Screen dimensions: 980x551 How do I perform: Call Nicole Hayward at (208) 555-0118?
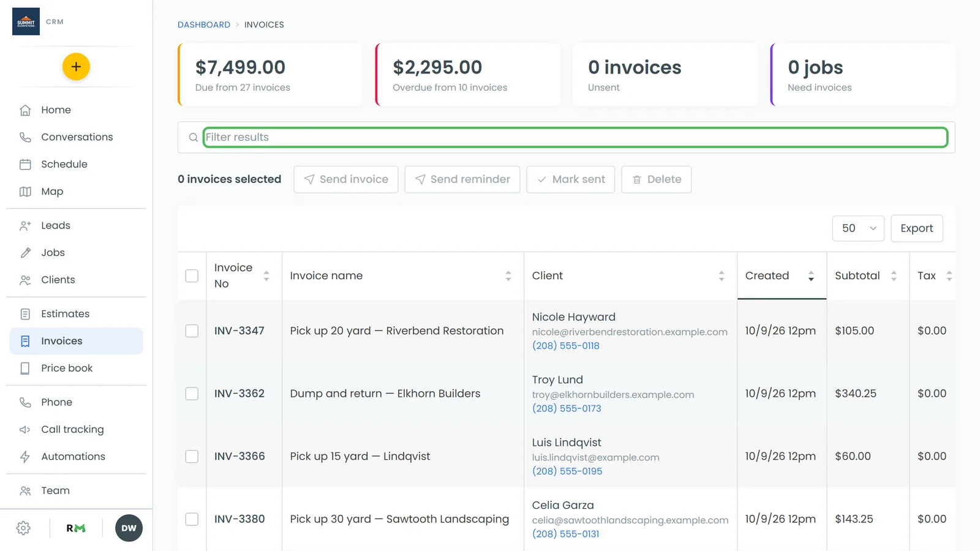click(566, 346)
